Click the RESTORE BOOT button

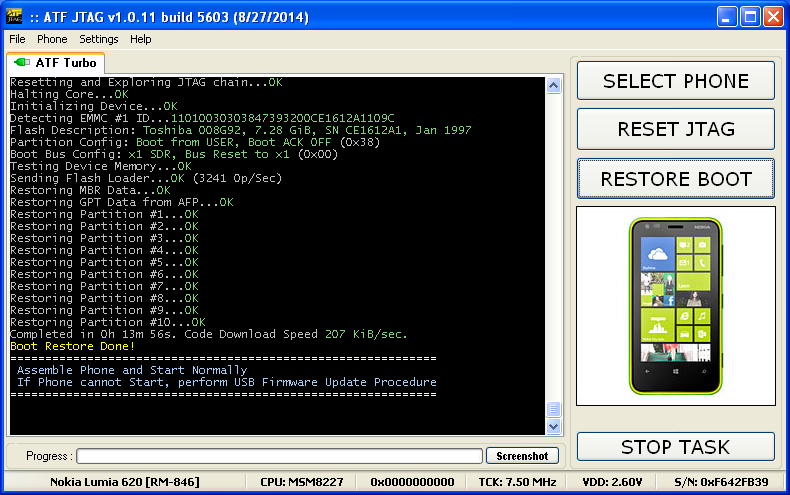coord(676,179)
